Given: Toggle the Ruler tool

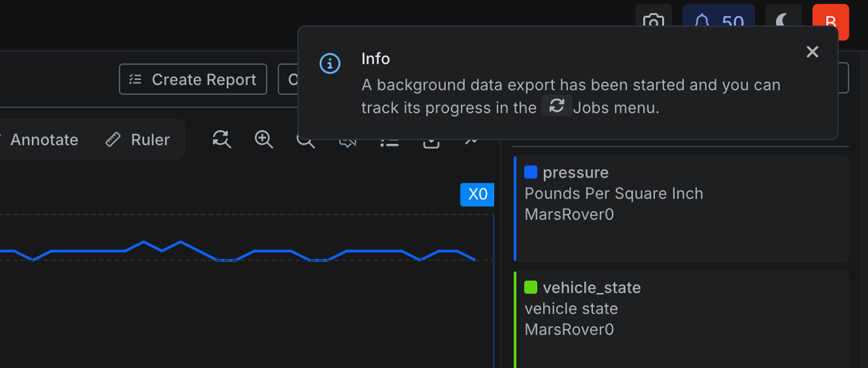Looking at the screenshot, I should [x=138, y=139].
